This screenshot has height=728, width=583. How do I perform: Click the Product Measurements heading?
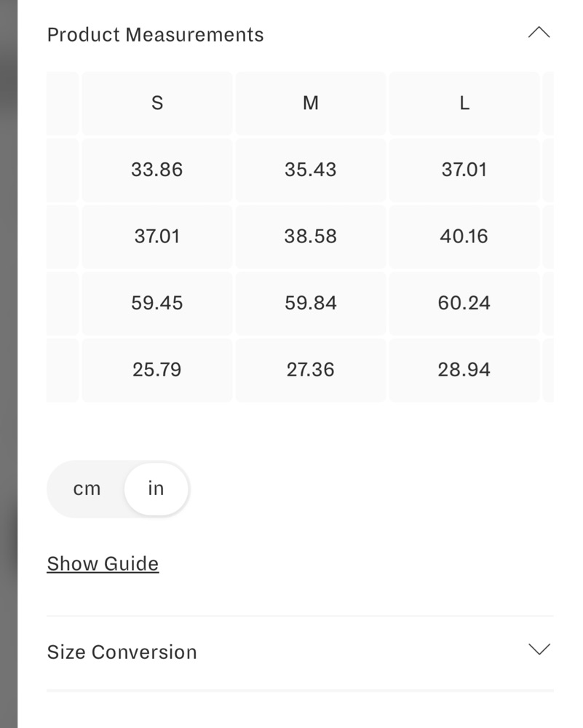click(156, 35)
